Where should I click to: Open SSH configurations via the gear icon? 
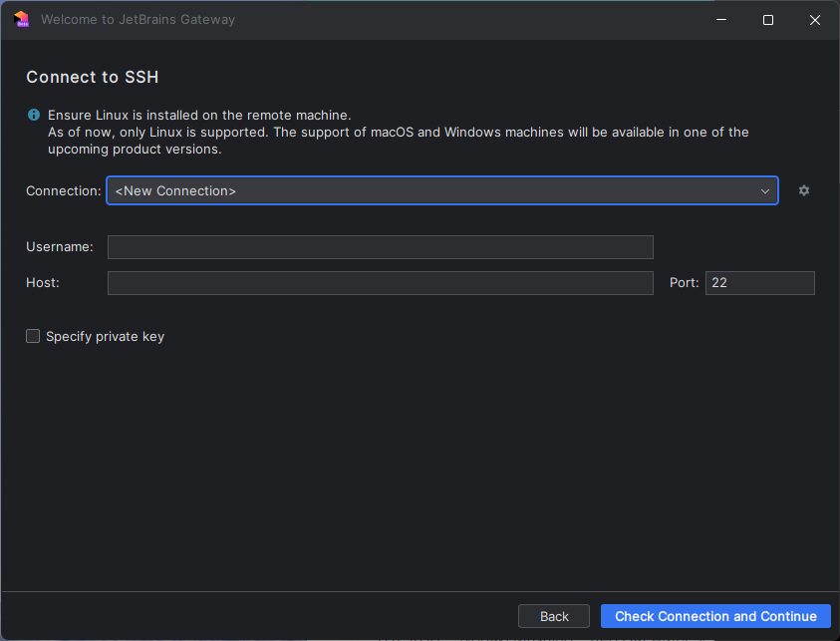803,190
